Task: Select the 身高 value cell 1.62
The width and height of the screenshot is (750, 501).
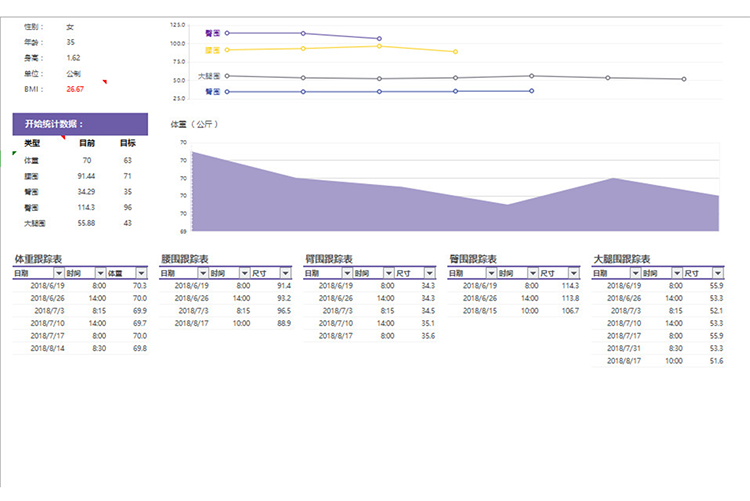Action: [x=74, y=58]
